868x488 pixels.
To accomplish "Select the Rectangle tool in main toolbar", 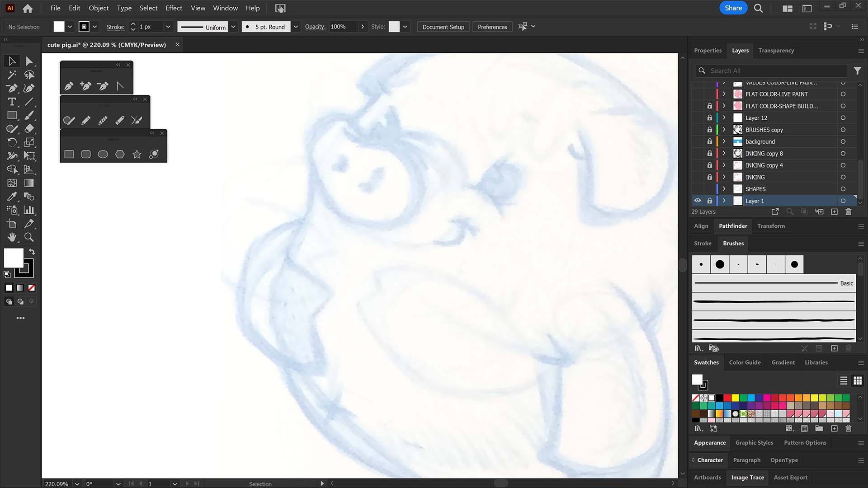I will 12,115.
